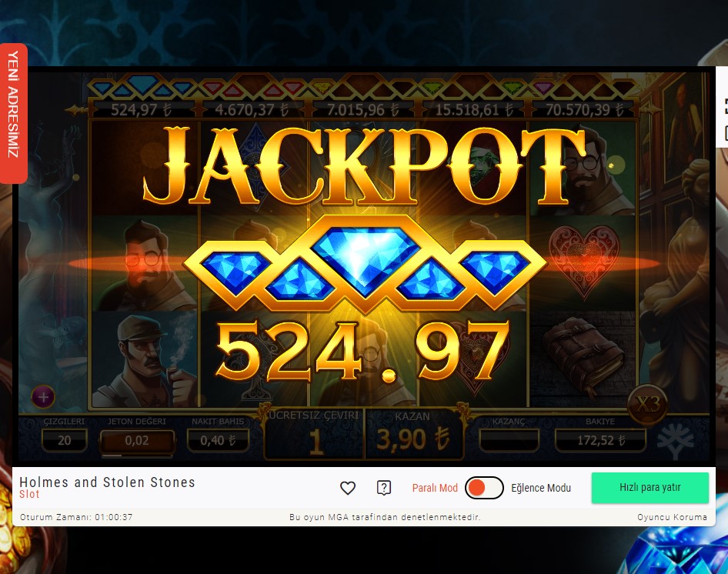
Task: Open the YENİ ADRESİMİZ side tab
Action: click(x=13, y=113)
